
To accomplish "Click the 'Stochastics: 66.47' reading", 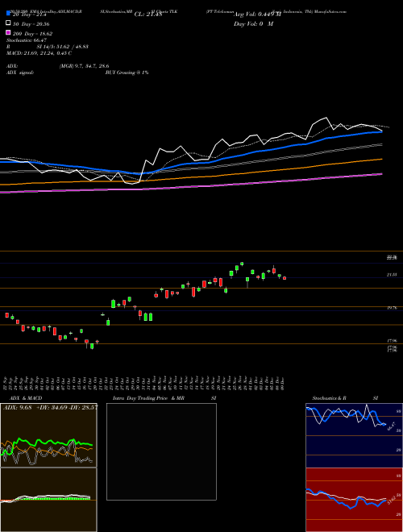I will [27, 40].
